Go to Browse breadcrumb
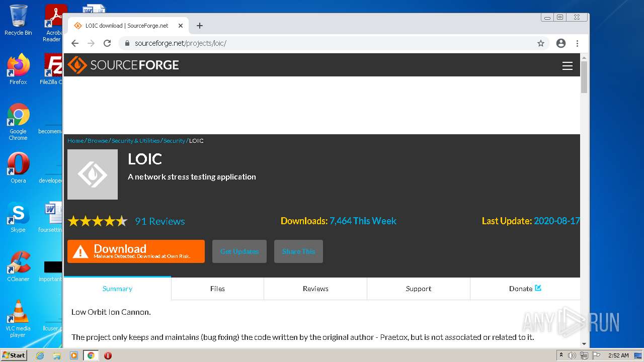Viewport: 644px width, 362px height. coord(98,141)
